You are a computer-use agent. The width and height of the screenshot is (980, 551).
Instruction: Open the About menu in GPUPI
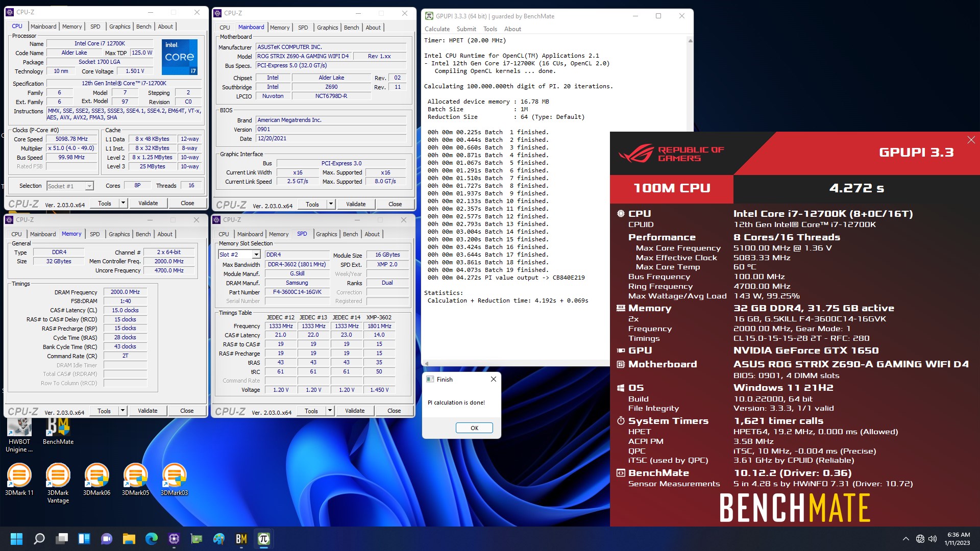(x=512, y=29)
